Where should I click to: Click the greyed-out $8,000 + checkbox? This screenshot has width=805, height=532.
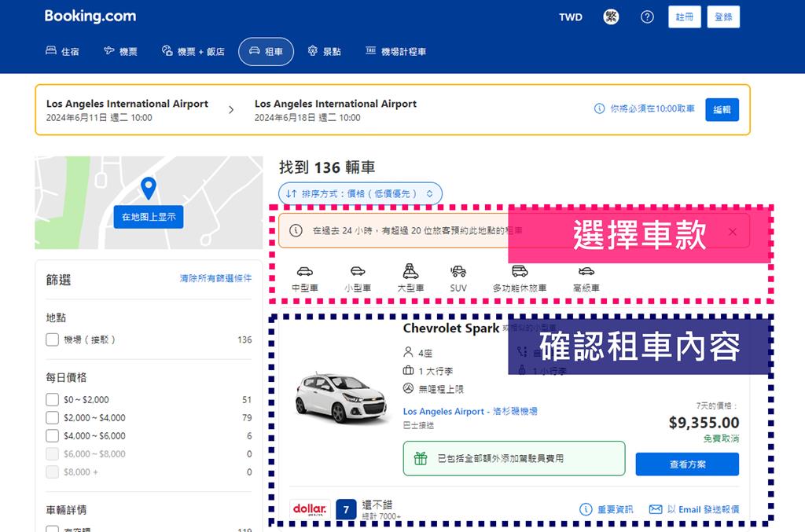tap(53, 471)
